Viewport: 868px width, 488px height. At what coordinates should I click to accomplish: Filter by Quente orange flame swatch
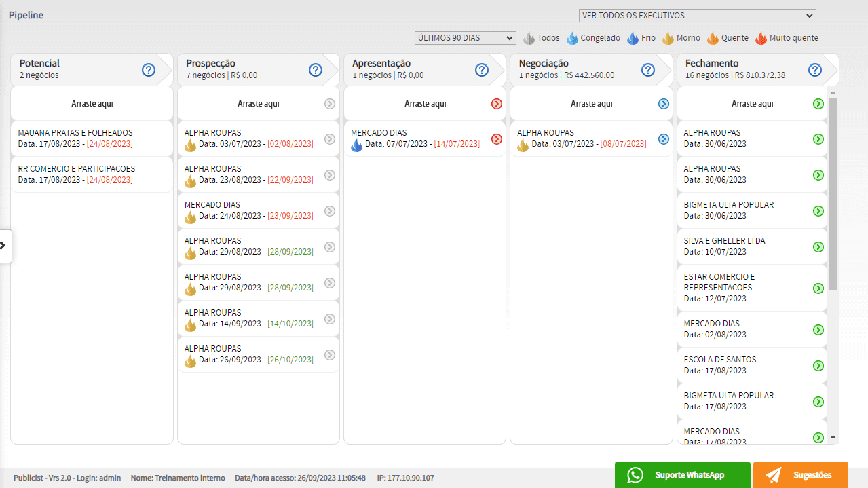tap(728, 38)
